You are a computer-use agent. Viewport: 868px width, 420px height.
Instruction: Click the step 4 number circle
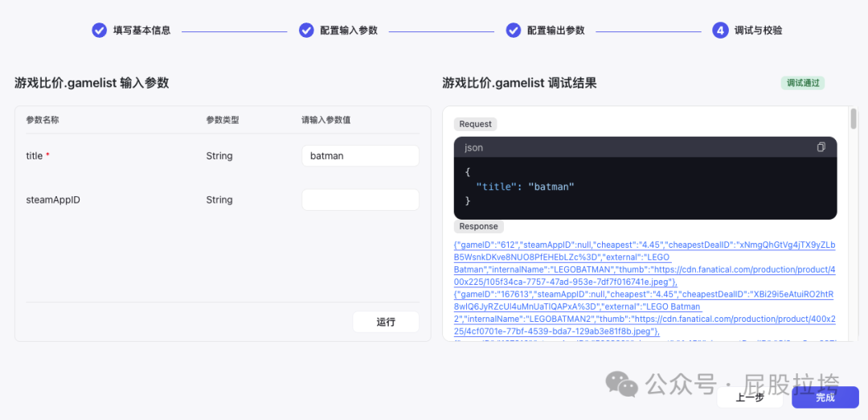tap(719, 31)
